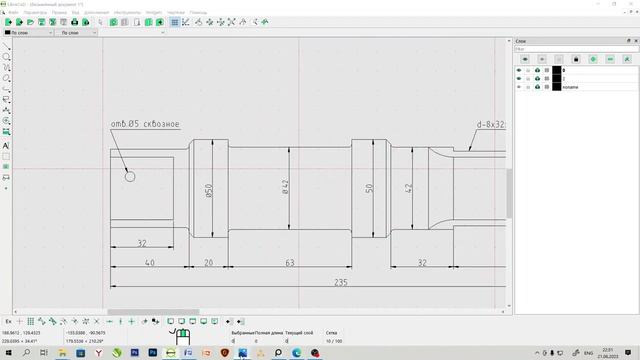Viewport: 640px width, 360px height.
Task: Open the Файл menu
Action: click(x=13, y=13)
